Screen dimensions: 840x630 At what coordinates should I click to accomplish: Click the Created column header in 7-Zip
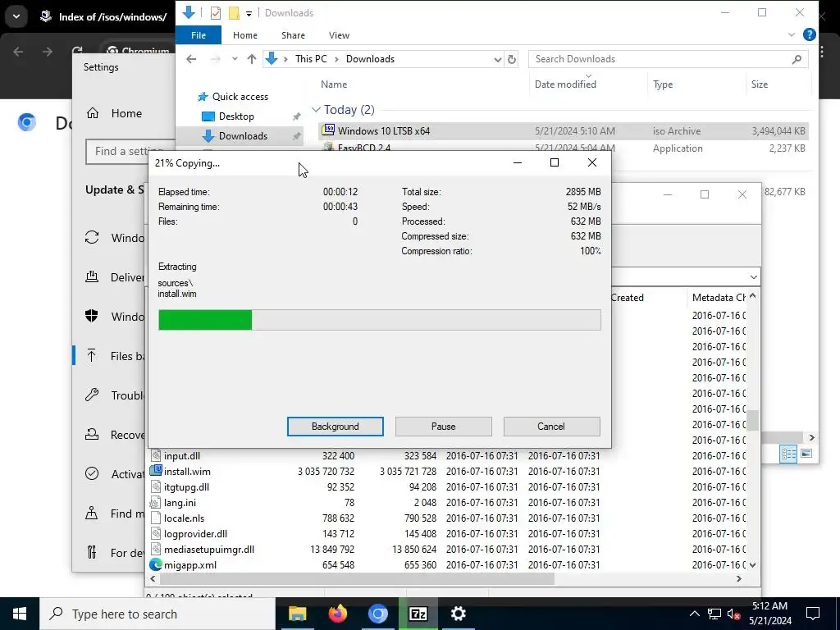tap(627, 297)
